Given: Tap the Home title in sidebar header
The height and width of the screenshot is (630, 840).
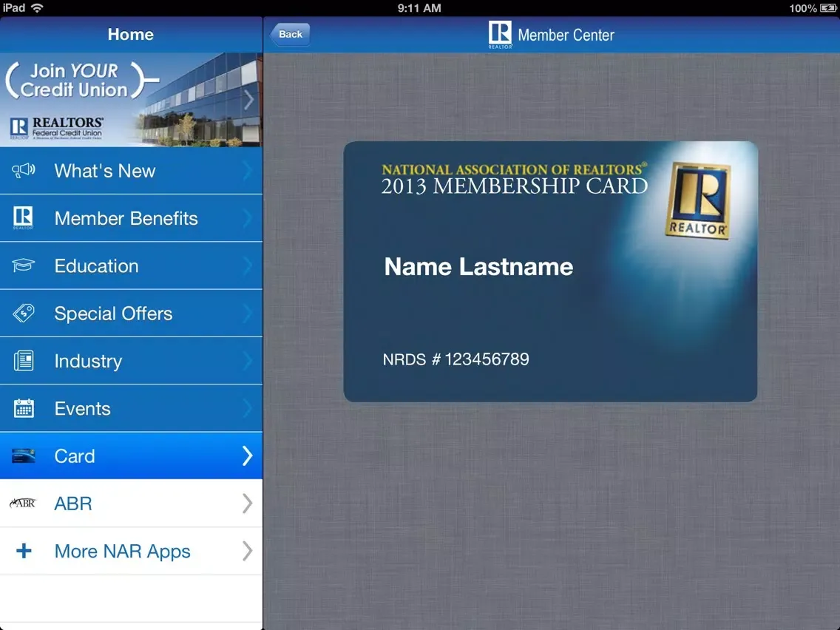Looking at the screenshot, I should point(131,34).
